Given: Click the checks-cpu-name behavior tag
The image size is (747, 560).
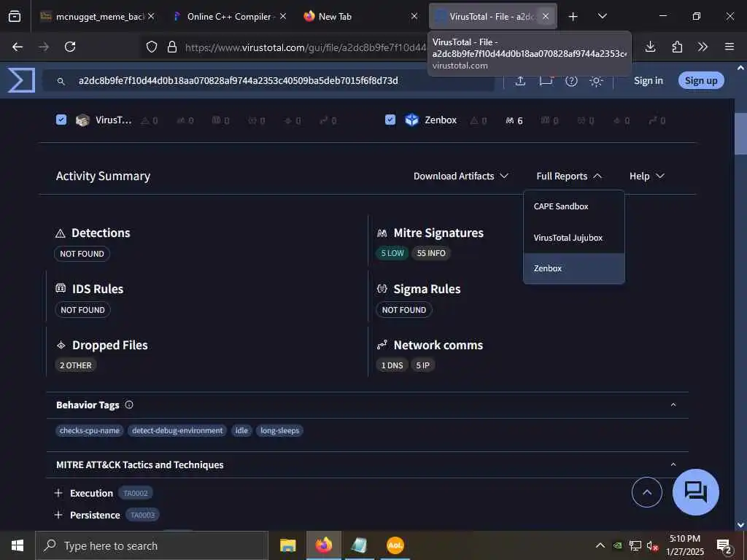Looking at the screenshot, I should point(90,430).
